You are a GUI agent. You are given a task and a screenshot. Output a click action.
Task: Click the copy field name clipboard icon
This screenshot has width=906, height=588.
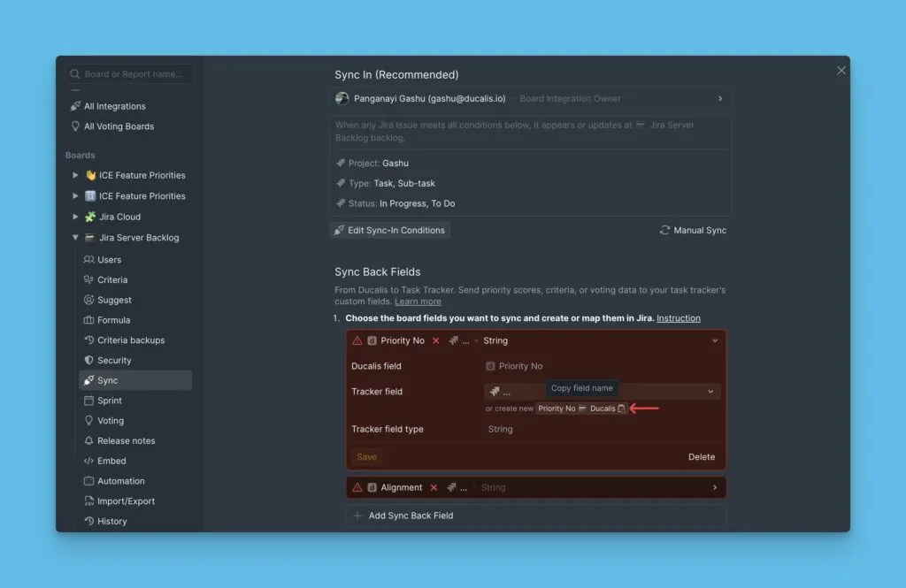(x=621, y=409)
